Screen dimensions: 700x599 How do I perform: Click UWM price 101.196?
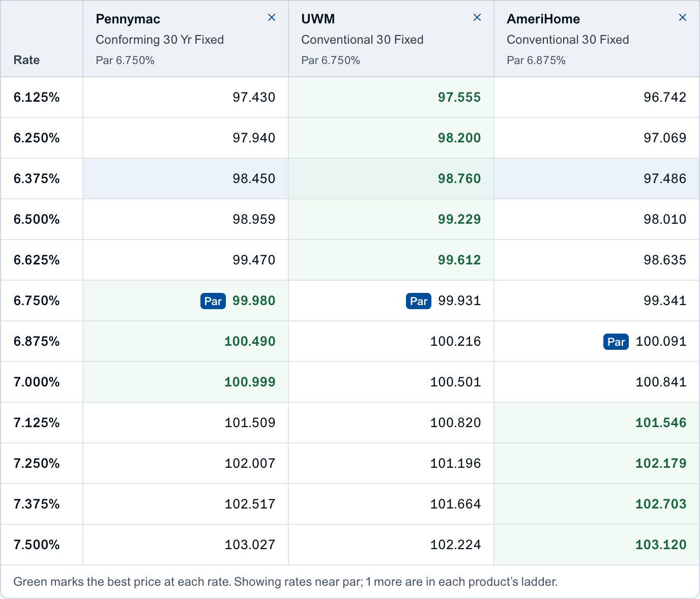point(455,463)
